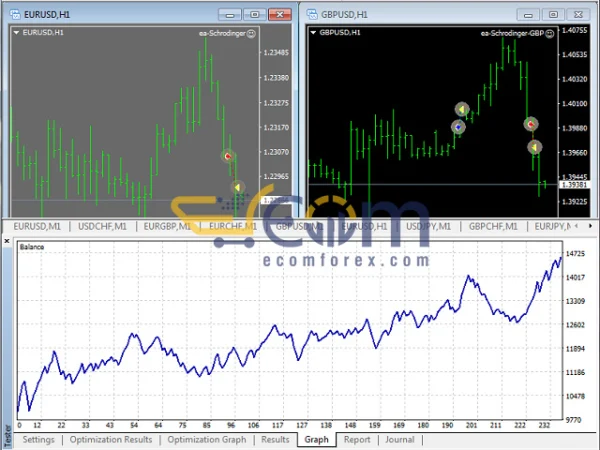Open the Tester Settings tab
The height and width of the screenshot is (450, 600).
point(38,440)
